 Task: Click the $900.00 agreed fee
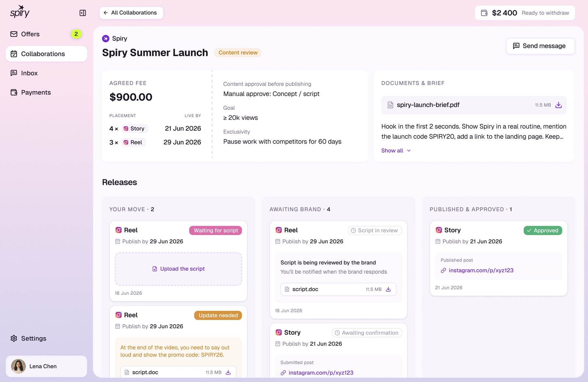[131, 97]
